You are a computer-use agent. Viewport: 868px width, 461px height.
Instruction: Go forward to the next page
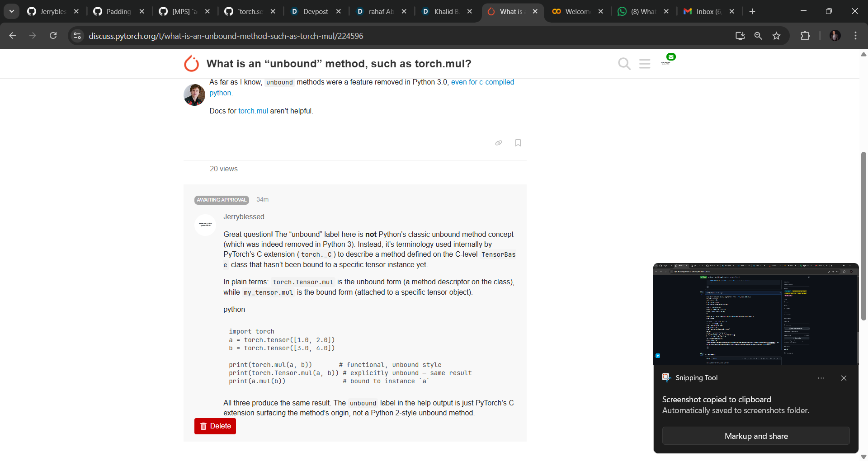[x=33, y=36]
